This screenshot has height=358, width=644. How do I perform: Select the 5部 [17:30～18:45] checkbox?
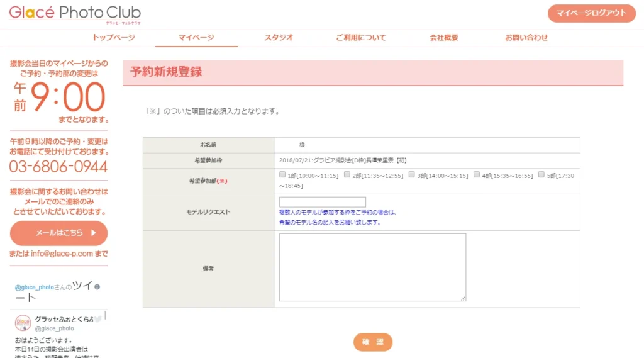tap(541, 175)
